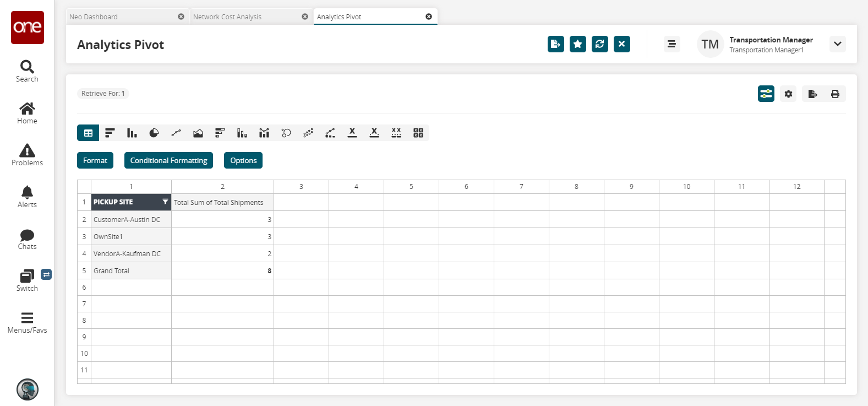
Task: Print the pivot table
Action: [x=834, y=94]
